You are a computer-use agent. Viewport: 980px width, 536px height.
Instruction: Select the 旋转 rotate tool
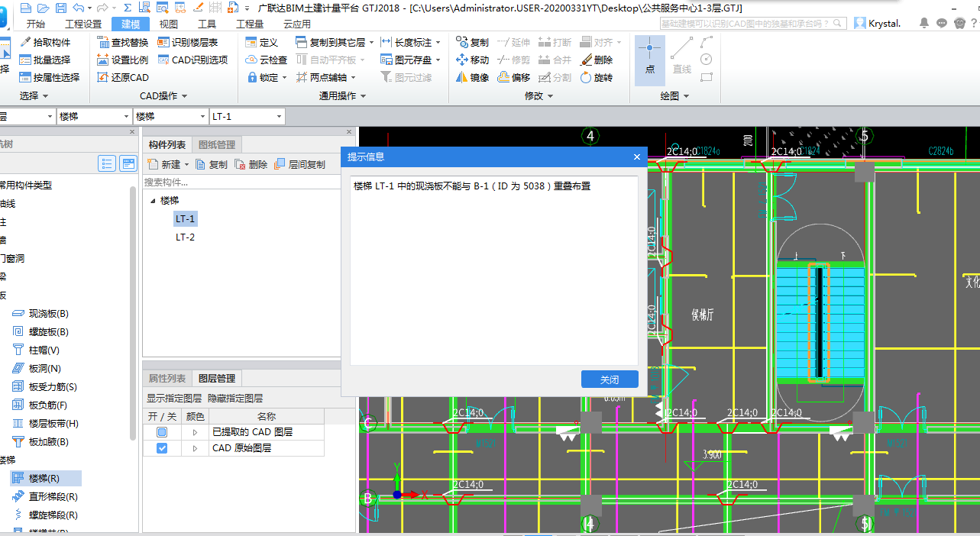597,77
